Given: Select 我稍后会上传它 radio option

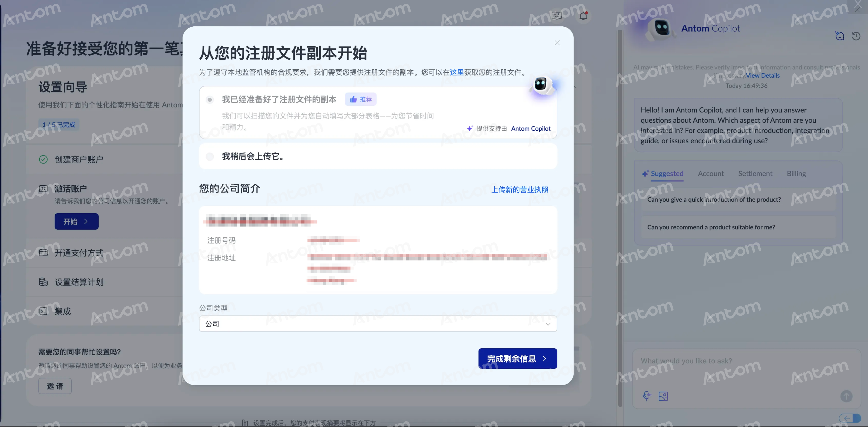Looking at the screenshot, I should point(210,156).
